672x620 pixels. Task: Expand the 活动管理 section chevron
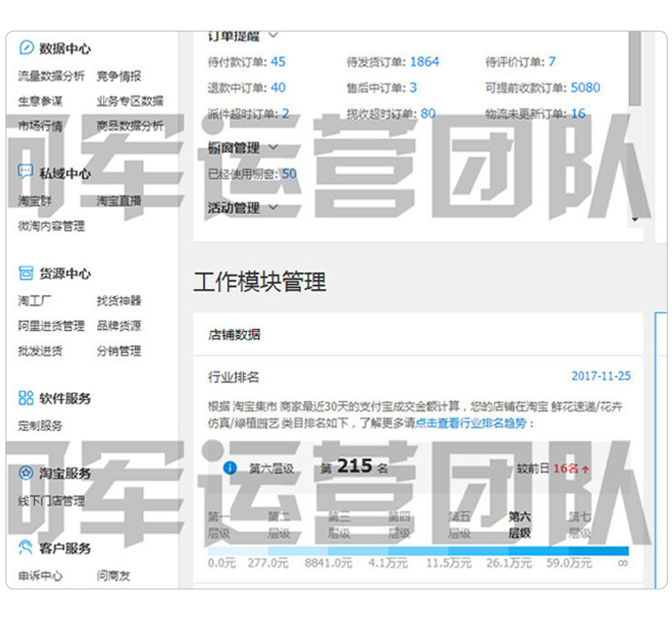coord(272,207)
